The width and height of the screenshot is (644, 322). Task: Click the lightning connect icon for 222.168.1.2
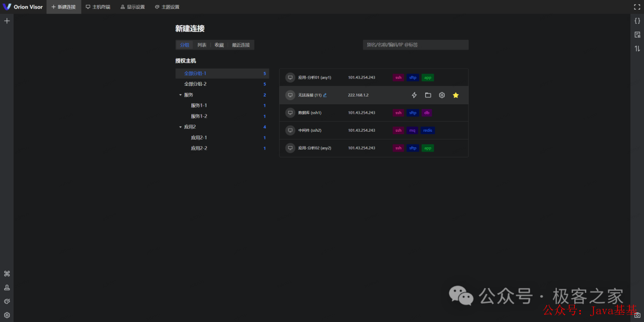pos(414,95)
